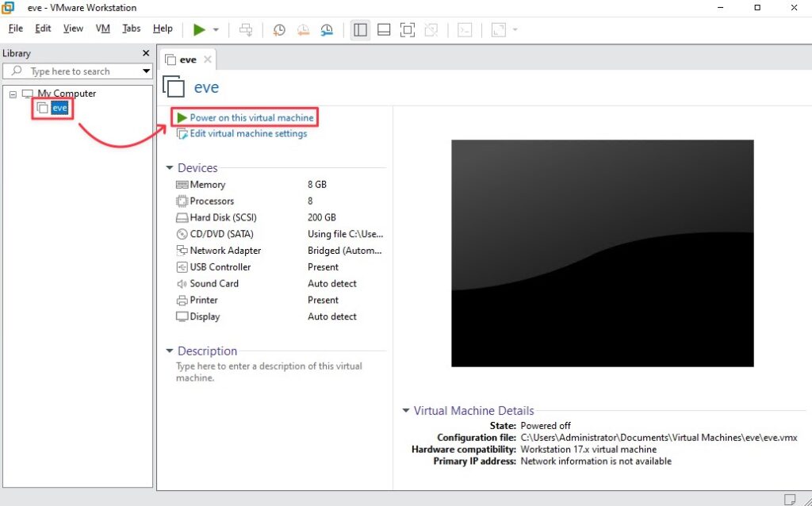Open the Snapshot Manager toolbar icon
The image size is (812, 506).
pos(327,30)
